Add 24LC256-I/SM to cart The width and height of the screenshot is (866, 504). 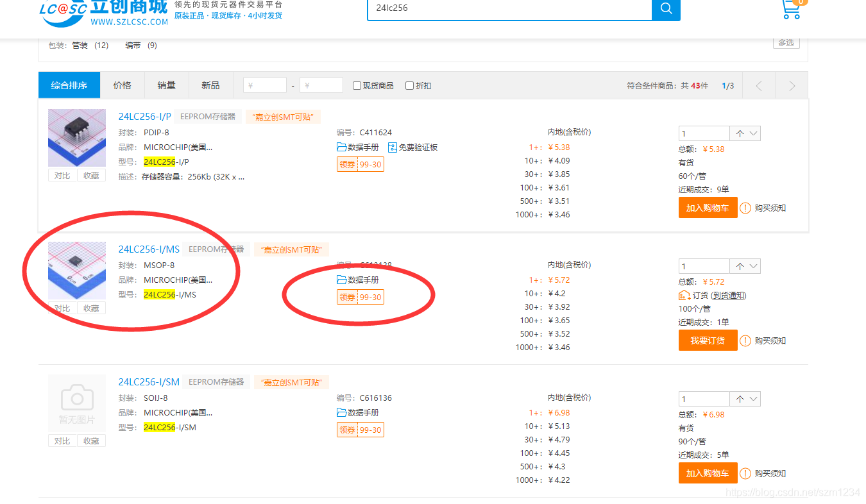tap(708, 473)
